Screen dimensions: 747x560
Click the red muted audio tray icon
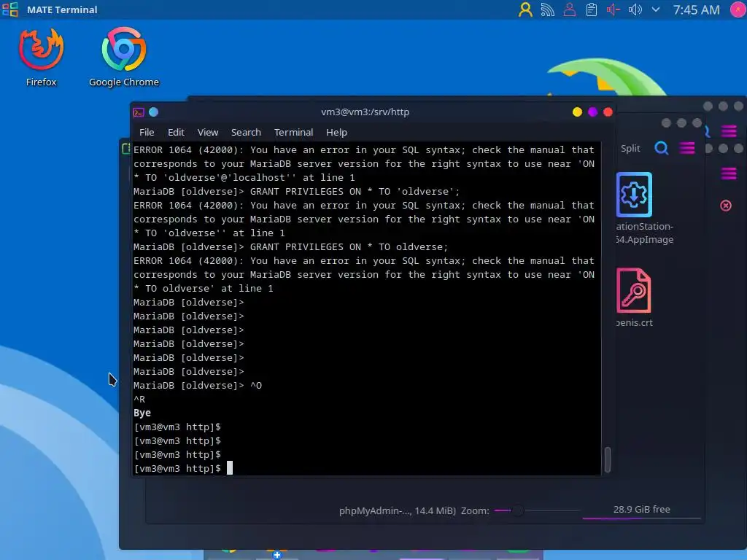613,9
